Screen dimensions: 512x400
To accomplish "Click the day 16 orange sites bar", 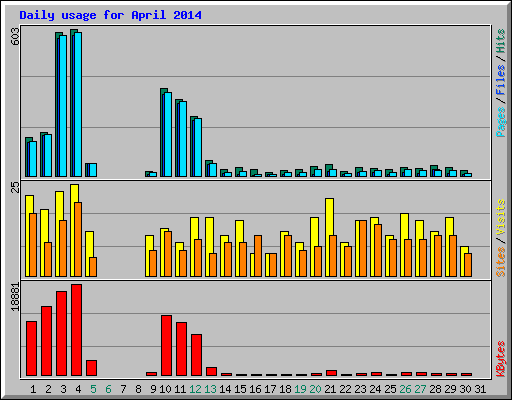I will tap(258, 256).
